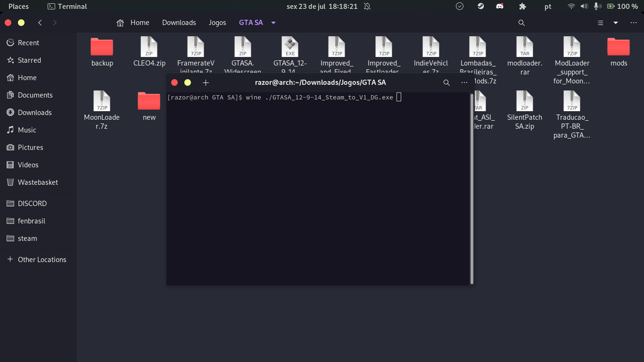Image resolution: width=644 pixels, height=362 pixels.
Task: Search files in the file manager
Action: coord(521,23)
